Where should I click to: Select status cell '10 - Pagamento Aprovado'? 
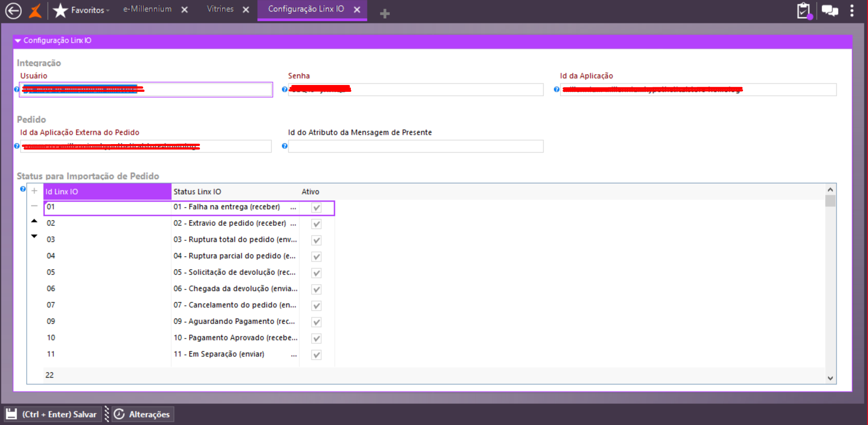(235, 338)
